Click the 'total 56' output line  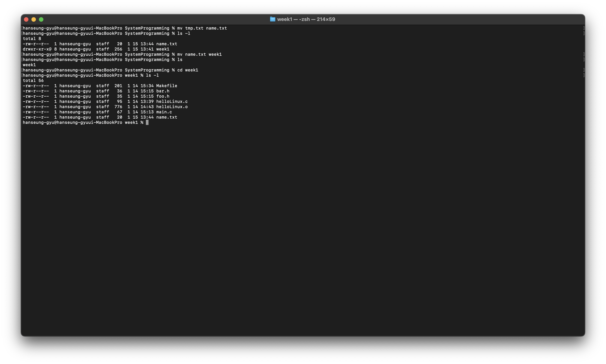pyautogui.click(x=33, y=80)
